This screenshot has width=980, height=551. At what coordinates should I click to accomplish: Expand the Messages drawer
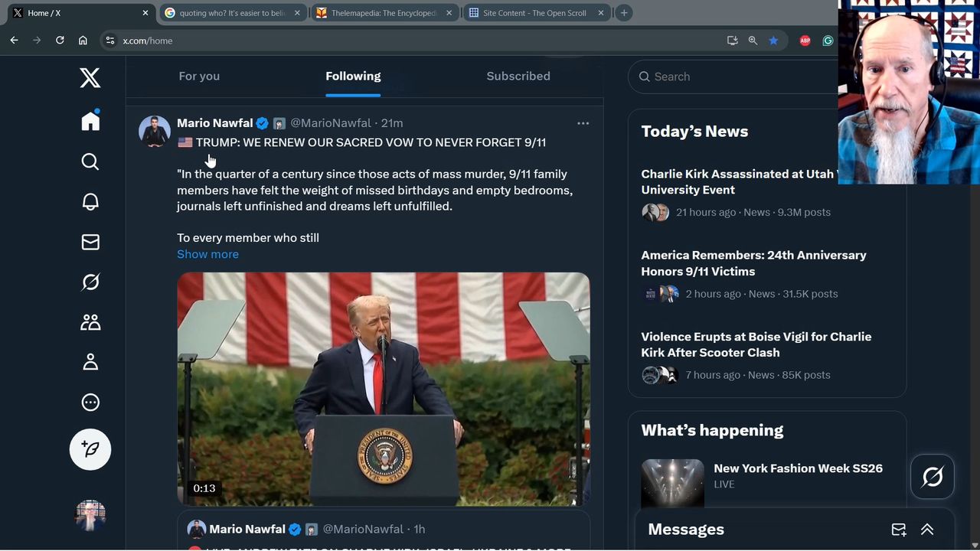click(x=927, y=530)
